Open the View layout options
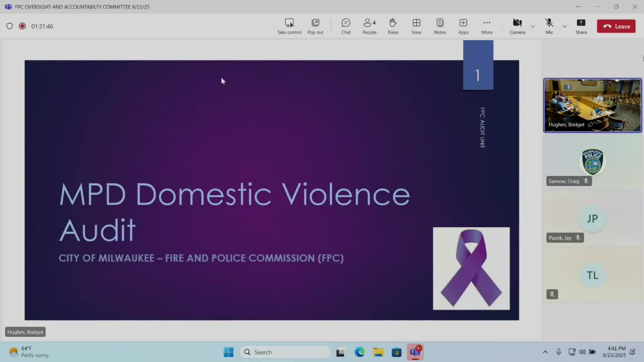Viewport: 644px width, 362px height. tap(416, 26)
